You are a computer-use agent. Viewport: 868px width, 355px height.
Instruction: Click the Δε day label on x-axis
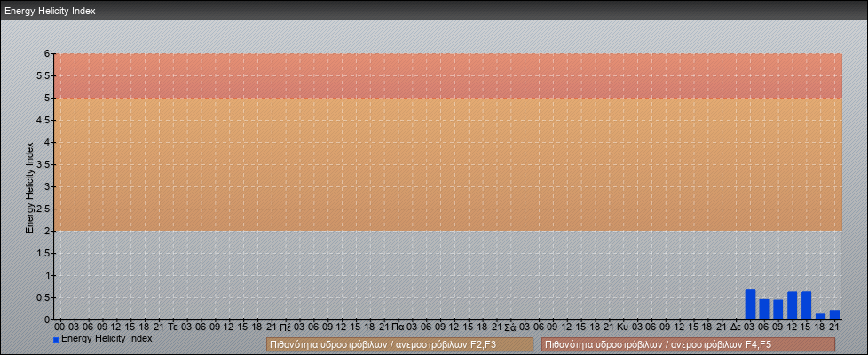736,327
